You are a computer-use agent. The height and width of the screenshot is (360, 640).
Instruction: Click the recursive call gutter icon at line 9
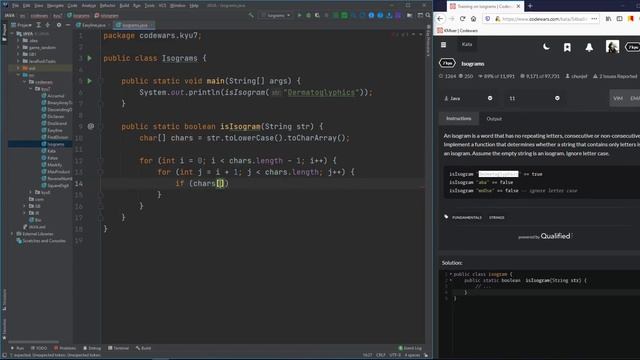point(91,127)
